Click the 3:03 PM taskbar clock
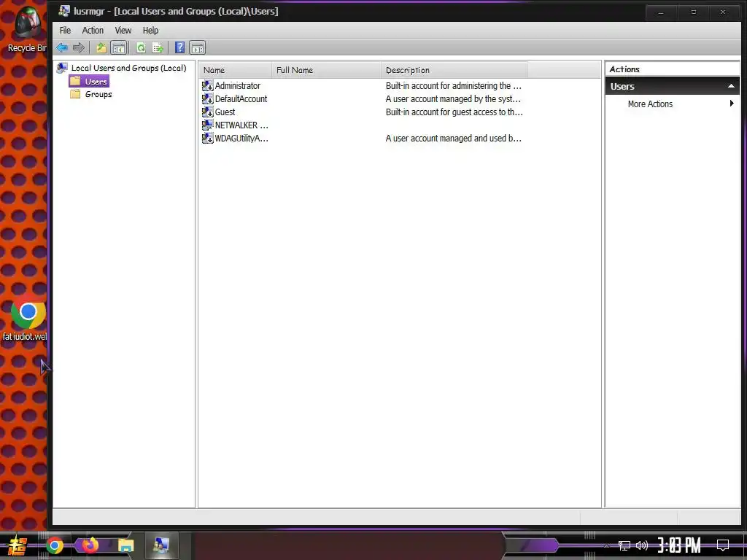The width and height of the screenshot is (747, 560). pos(679,545)
